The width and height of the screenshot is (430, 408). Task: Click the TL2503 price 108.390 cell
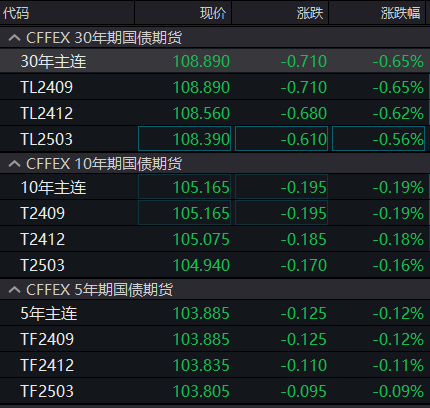(184, 139)
